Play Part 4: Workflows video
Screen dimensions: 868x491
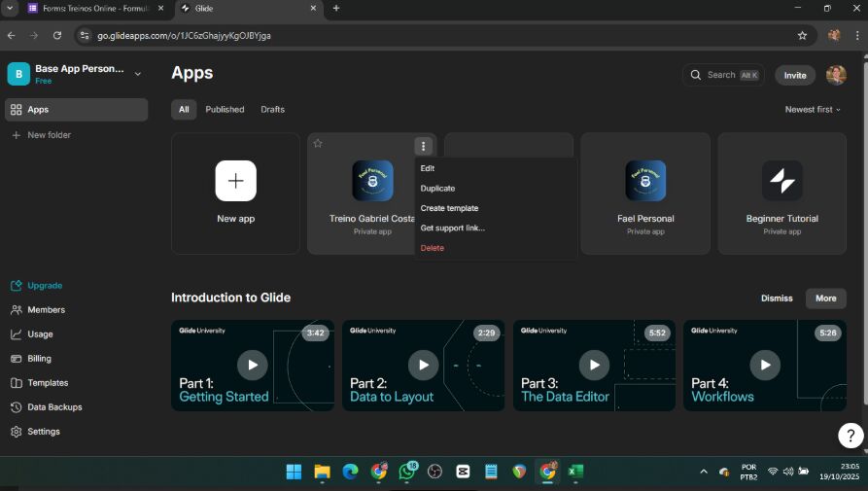[765, 365]
